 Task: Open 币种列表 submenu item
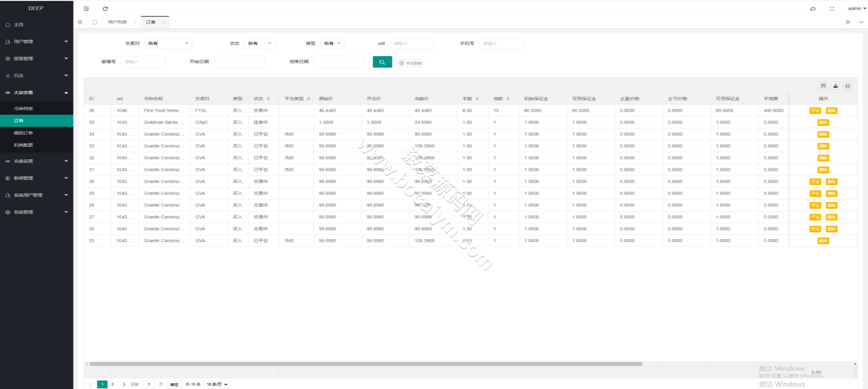tap(37, 109)
